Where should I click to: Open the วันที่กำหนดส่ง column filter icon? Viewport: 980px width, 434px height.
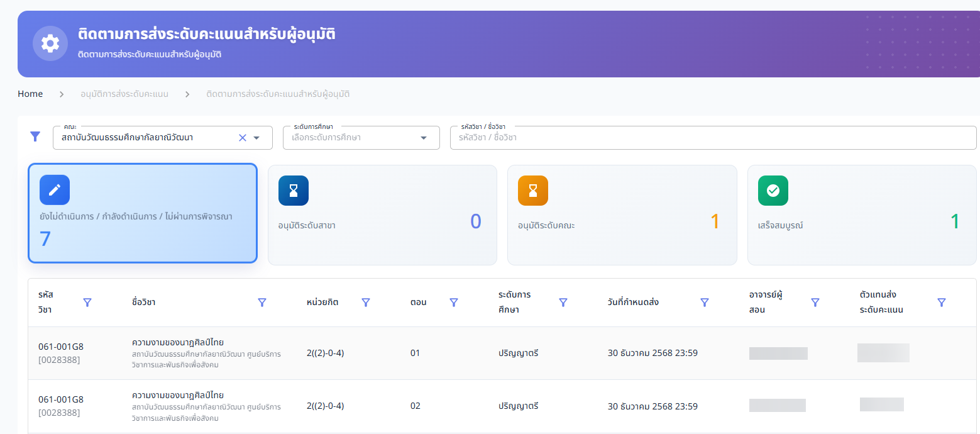(x=705, y=303)
